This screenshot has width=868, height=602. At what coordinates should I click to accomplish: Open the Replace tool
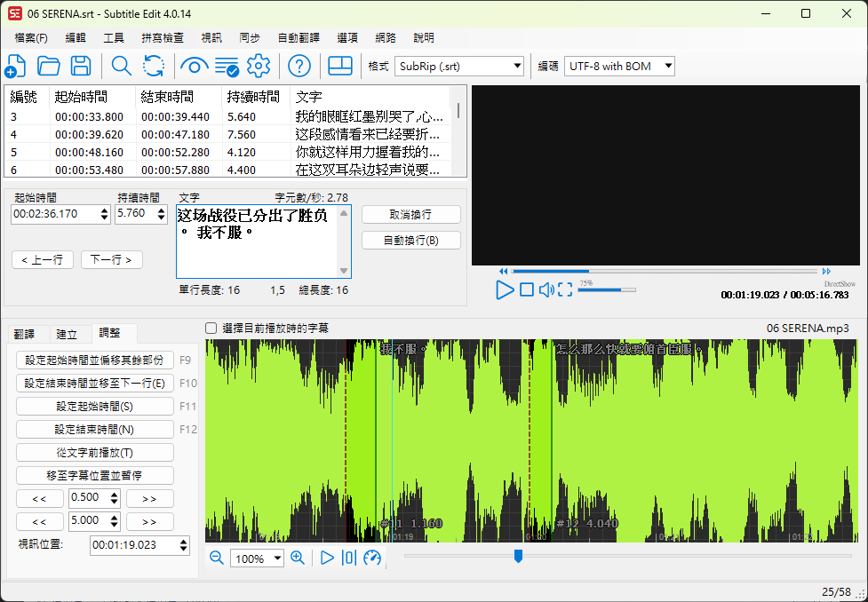point(153,66)
